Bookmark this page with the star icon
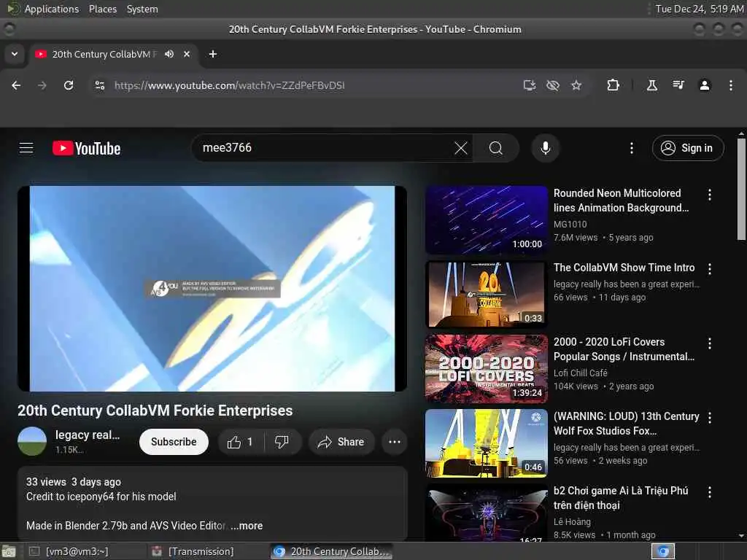Image resolution: width=747 pixels, height=560 pixels. click(x=576, y=85)
